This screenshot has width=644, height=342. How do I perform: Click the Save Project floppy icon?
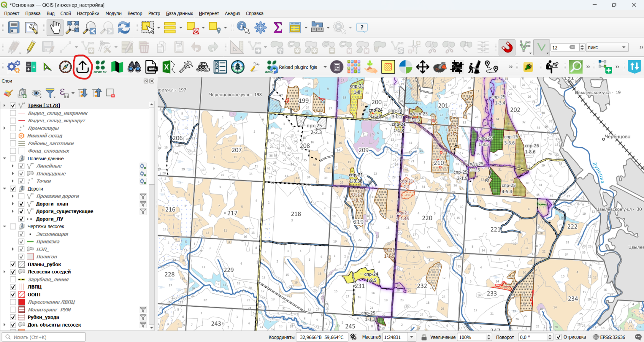tap(14, 27)
